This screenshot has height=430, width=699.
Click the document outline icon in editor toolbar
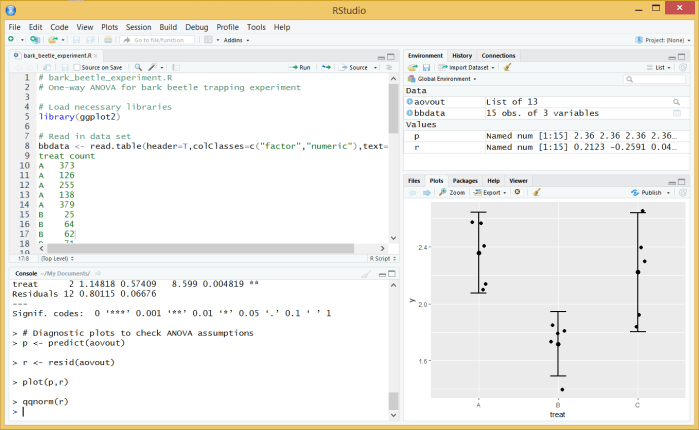click(x=389, y=67)
